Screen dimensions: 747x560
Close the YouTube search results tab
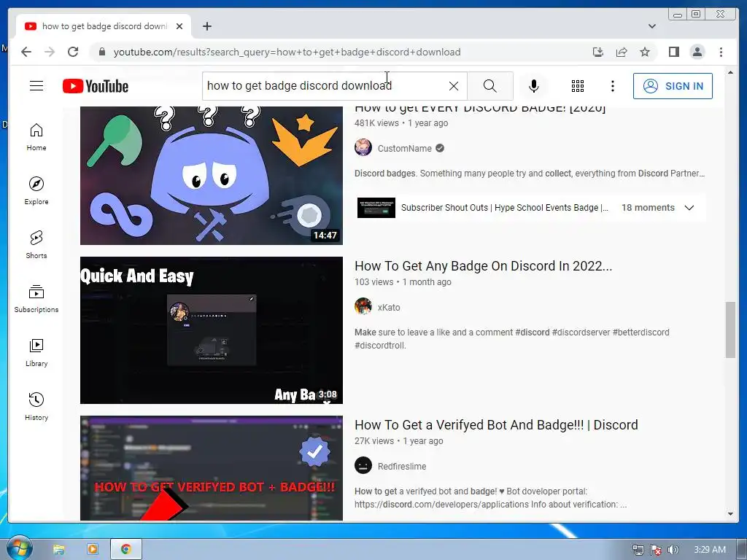coord(179,26)
